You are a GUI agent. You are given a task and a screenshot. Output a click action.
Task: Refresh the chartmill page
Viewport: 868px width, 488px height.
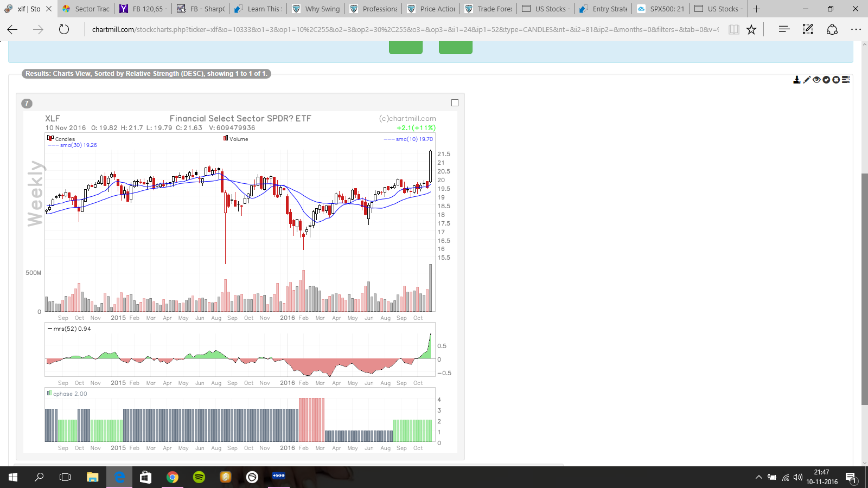64,29
